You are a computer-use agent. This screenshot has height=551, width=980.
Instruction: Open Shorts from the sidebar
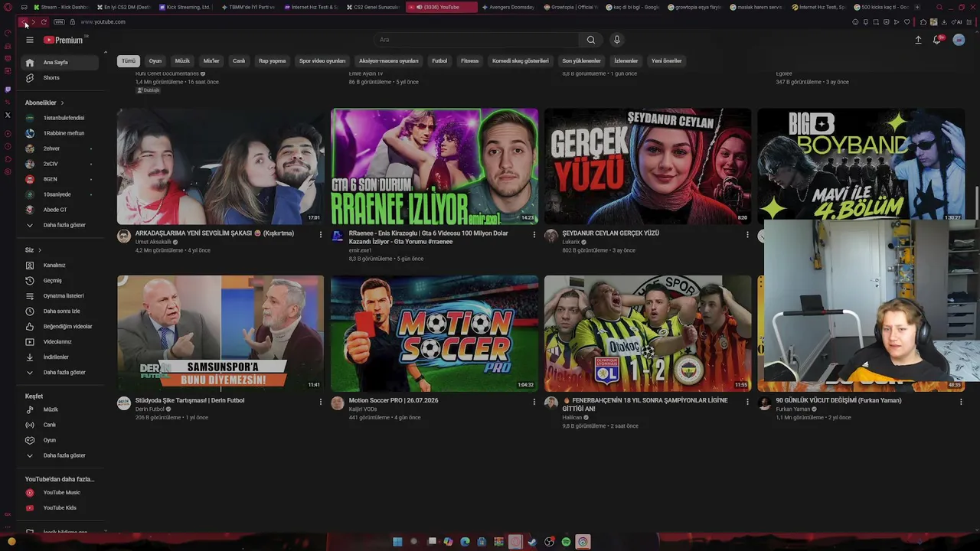point(61,77)
